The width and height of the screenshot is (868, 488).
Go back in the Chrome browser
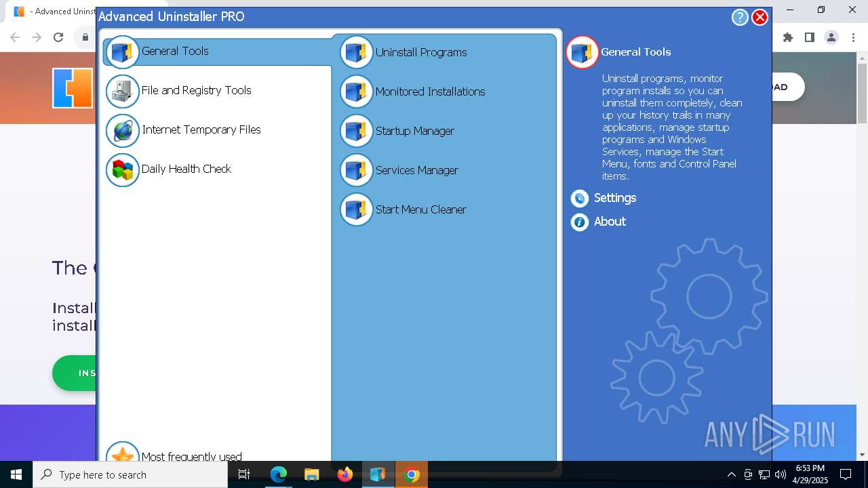pos(15,38)
